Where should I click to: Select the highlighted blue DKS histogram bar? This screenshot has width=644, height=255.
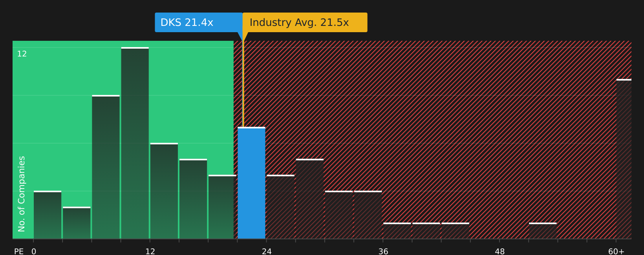[x=251, y=183]
